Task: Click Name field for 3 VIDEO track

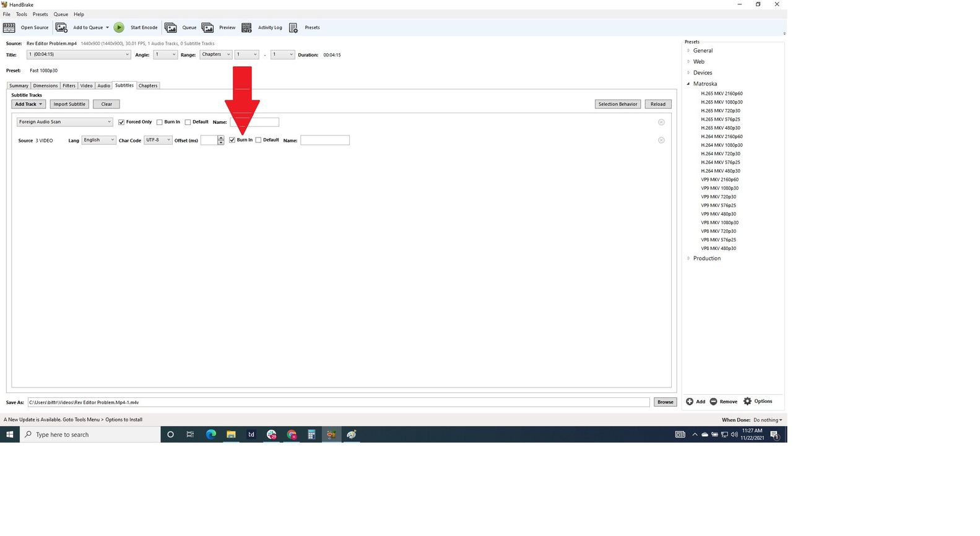Action: (325, 140)
